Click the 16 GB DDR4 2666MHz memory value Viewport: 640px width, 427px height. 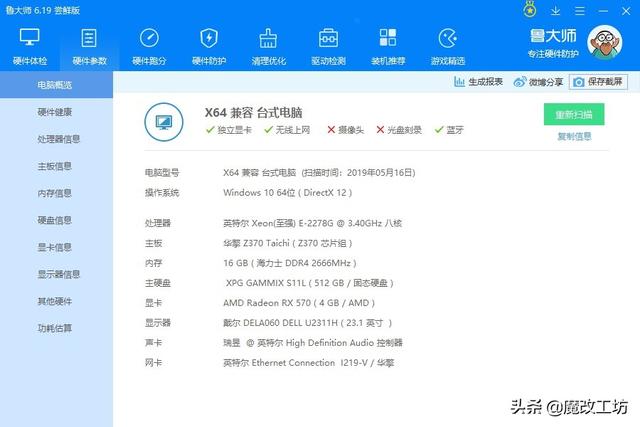[x=290, y=263]
